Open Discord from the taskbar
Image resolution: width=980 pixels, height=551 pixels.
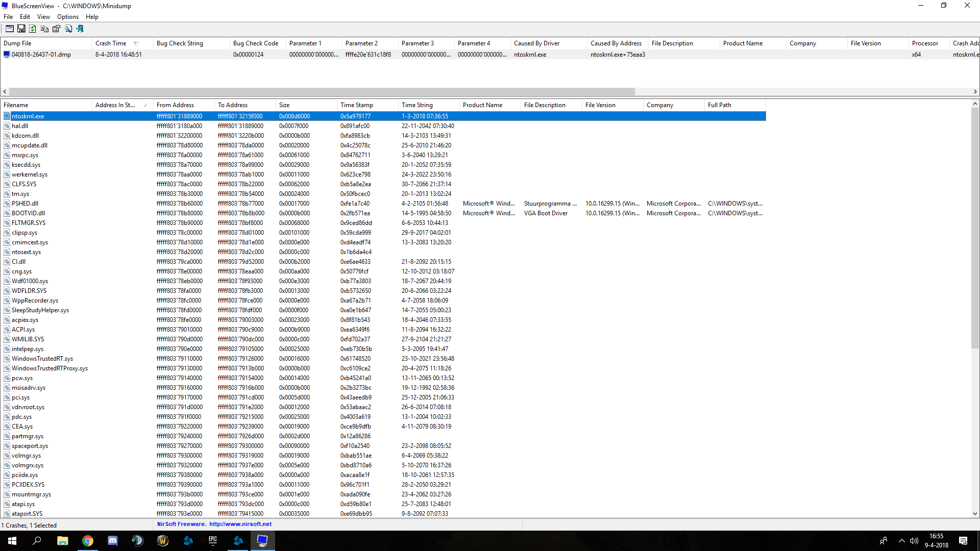click(112, 541)
